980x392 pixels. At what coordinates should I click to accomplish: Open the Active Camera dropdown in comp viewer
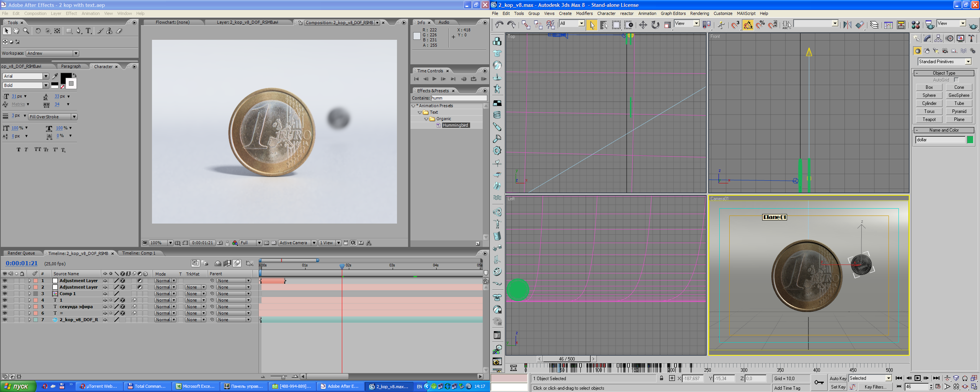pos(297,243)
